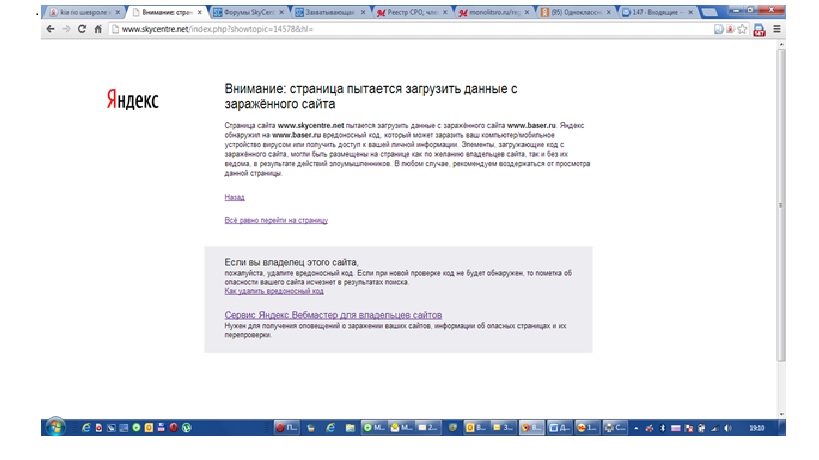Screen dimensions: 819x460
Task: Click the red blocked-content icon beside the star
Action: tap(731, 29)
